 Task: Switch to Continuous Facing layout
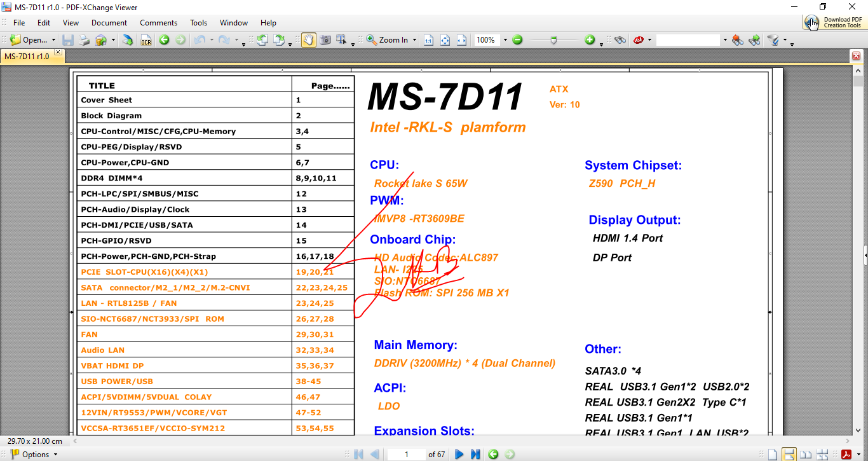tap(822, 455)
